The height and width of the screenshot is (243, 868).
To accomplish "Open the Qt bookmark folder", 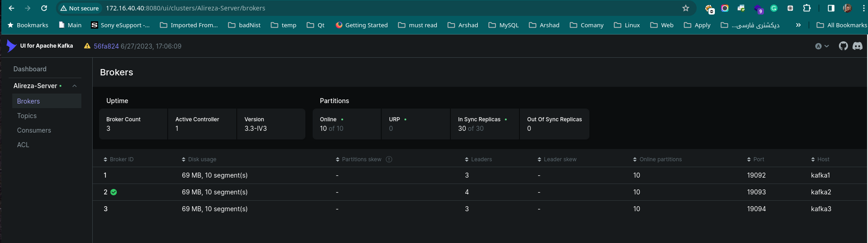I will click(x=316, y=25).
